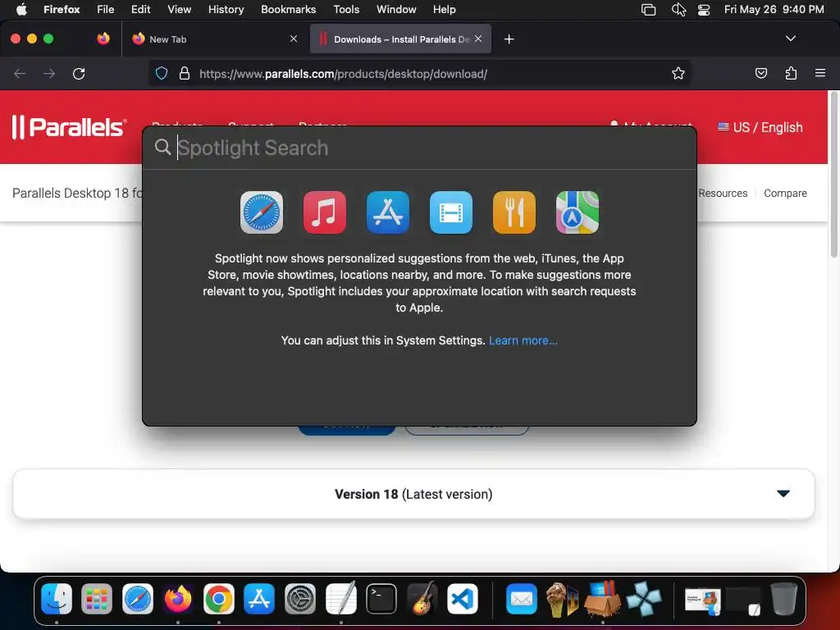Open Firefox extensions puzzle icon
840x630 pixels.
pyautogui.click(x=791, y=73)
